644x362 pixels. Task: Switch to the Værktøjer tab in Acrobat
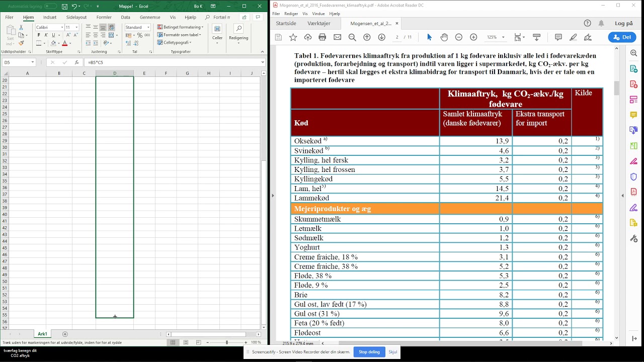319,23
